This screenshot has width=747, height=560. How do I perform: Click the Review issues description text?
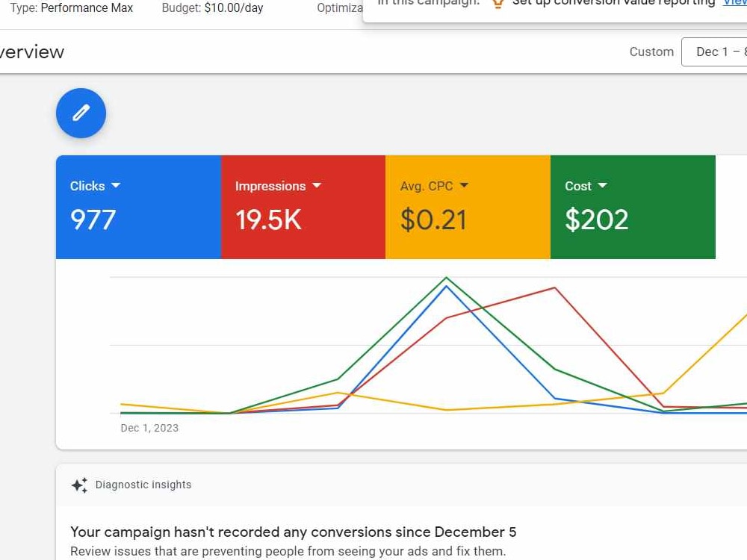[288, 551]
